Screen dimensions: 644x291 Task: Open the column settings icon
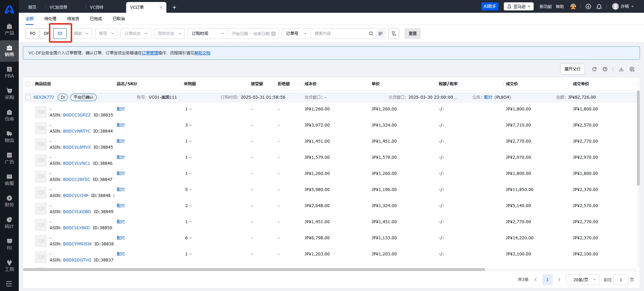[632, 69]
